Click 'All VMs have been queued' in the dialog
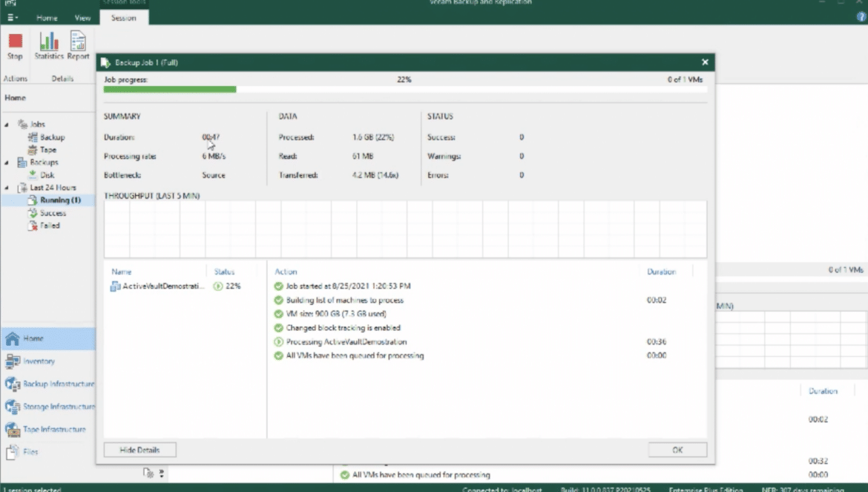The height and width of the screenshot is (492, 868). pyautogui.click(x=355, y=356)
